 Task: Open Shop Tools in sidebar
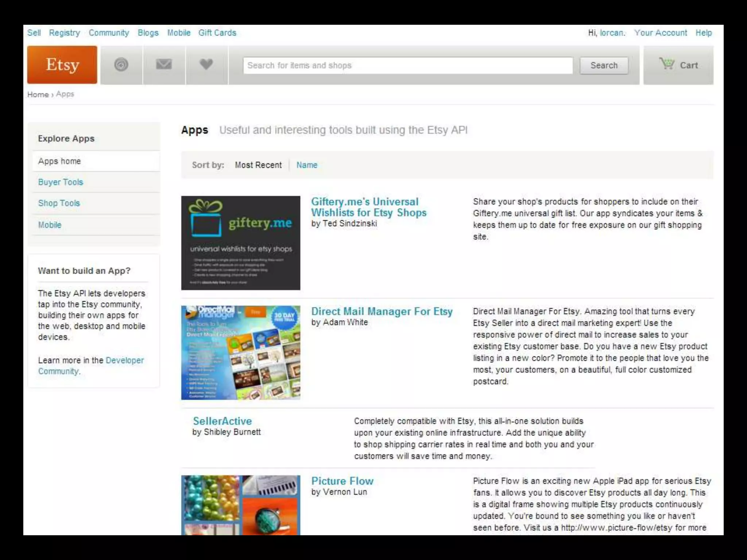(59, 203)
